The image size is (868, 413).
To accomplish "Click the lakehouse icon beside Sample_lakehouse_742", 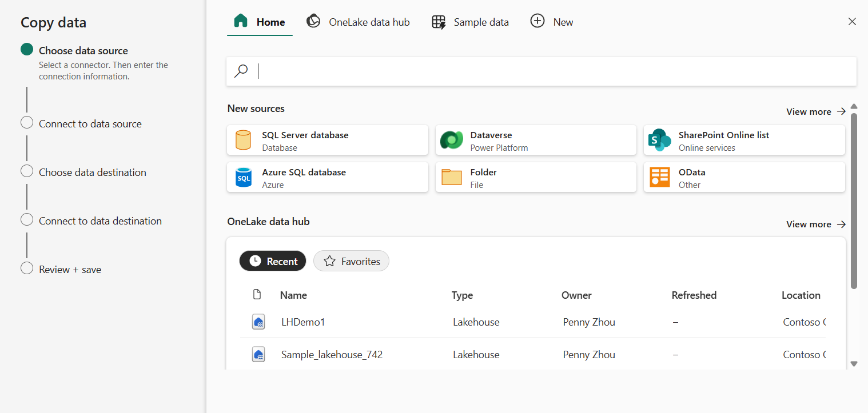I will click(x=258, y=354).
